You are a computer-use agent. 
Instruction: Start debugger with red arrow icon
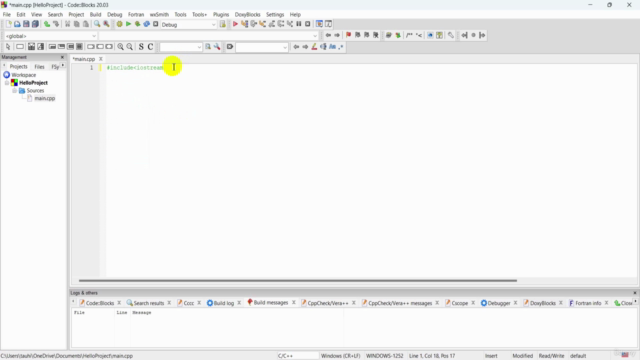pyautogui.click(x=235, y=24)
